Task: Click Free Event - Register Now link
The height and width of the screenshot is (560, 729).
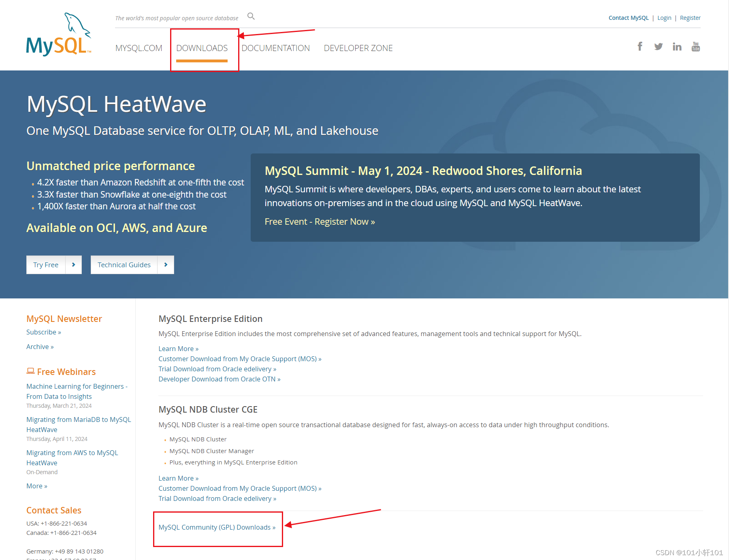Action: point(320,222)
